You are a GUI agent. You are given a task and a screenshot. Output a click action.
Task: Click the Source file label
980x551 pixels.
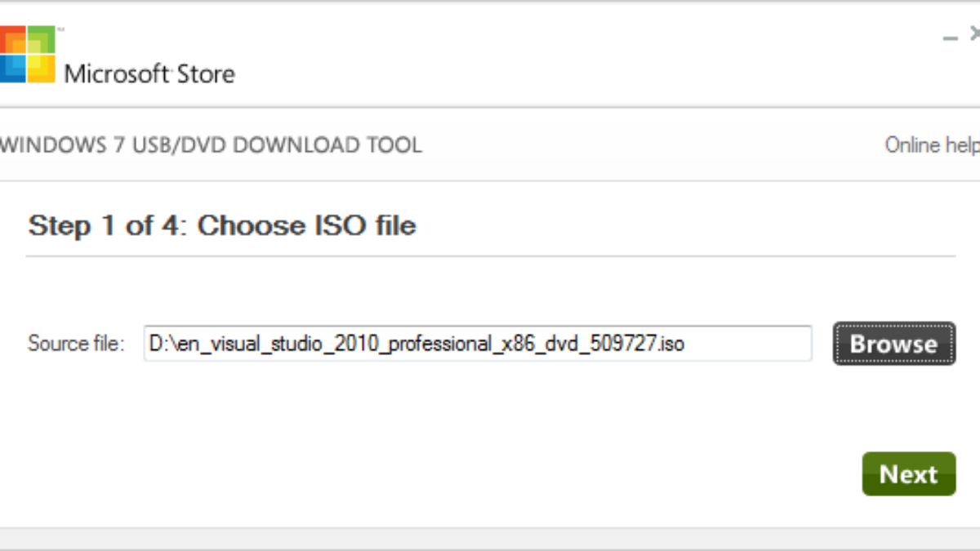(x=76, y=344)
